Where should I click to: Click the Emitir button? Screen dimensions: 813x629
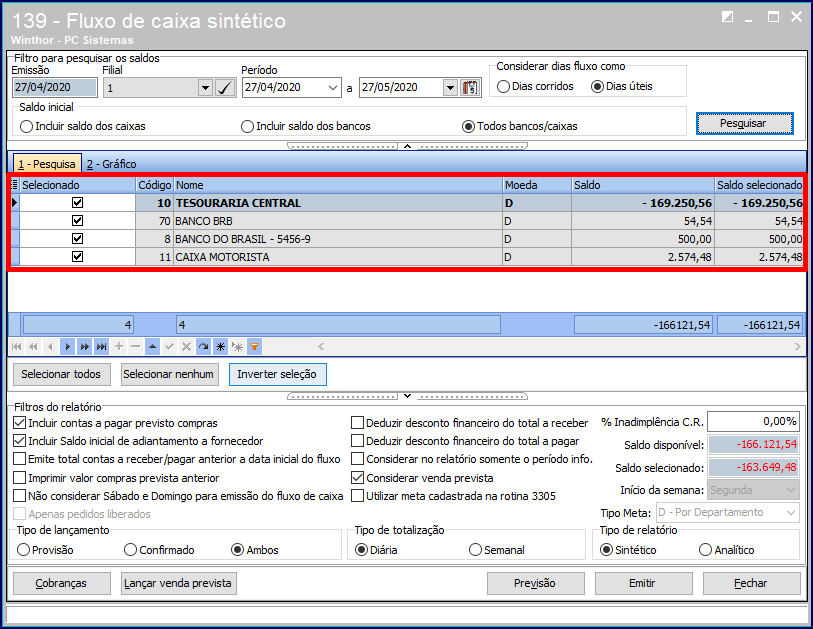(x=643, y=583)
